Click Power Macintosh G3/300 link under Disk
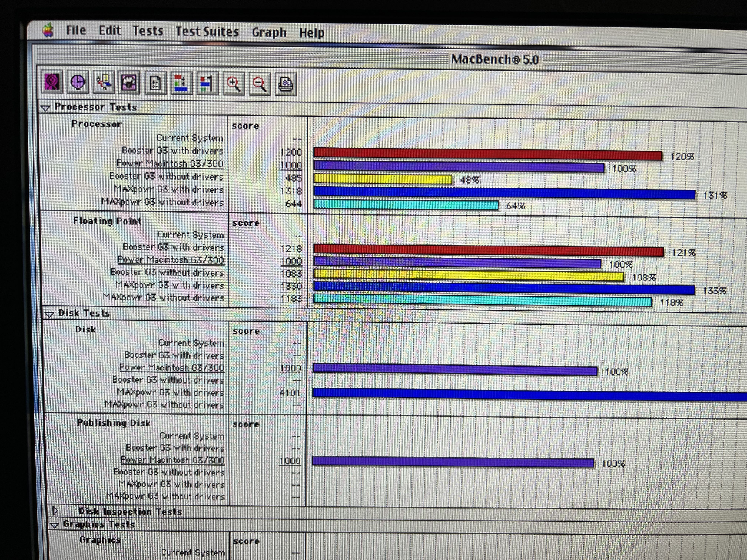This screenshot has width=747, height=560. point(172,368)
